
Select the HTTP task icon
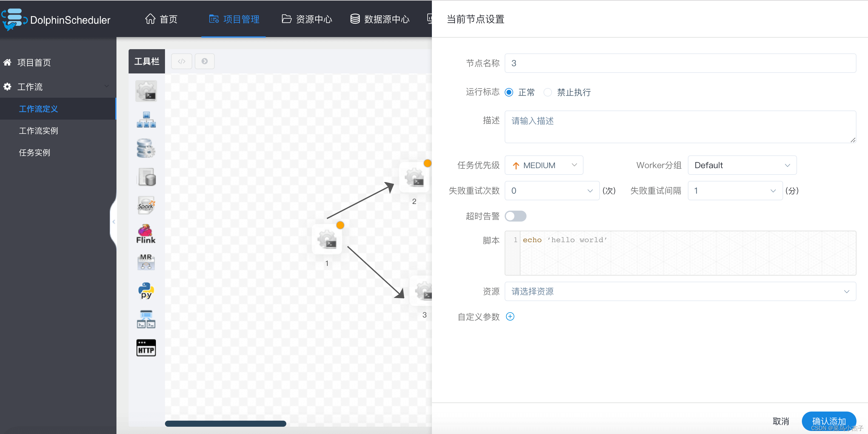click(146, 347)
